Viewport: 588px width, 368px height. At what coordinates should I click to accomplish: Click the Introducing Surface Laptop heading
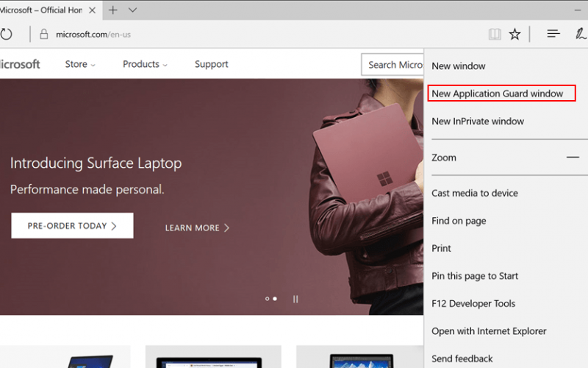coord(96,163)
